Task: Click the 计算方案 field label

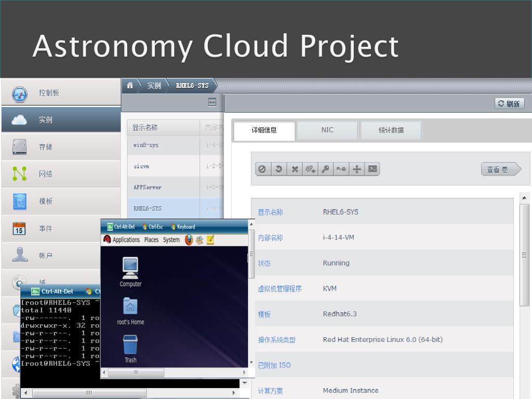Action: pos(270,391)
